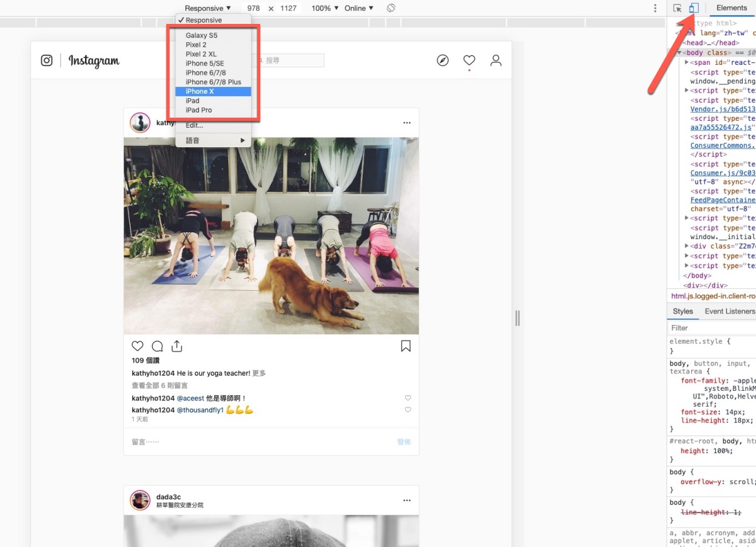Image resolution: width=756 pixels, height=547 pixels.
Task: Open FeedPageContainer script link
Action: click(x=723, y=200)
